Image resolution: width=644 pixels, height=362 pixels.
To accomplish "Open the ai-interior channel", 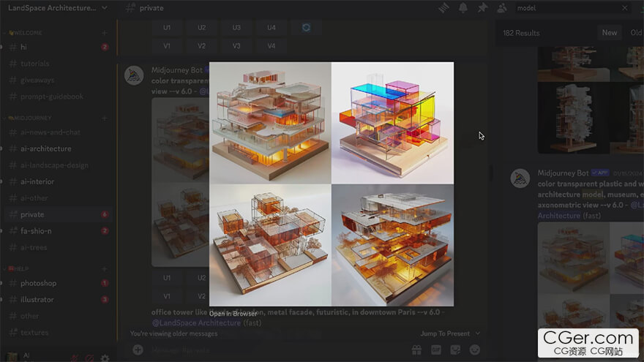I will coord(59,181).
